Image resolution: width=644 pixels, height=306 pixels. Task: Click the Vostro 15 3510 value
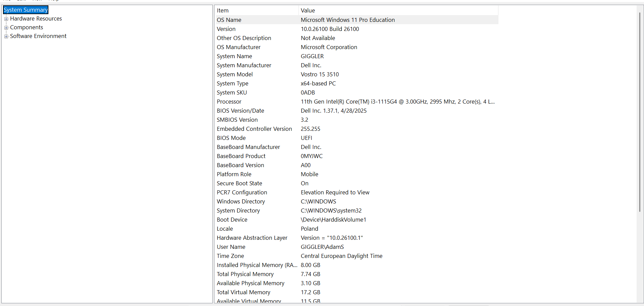320,74
